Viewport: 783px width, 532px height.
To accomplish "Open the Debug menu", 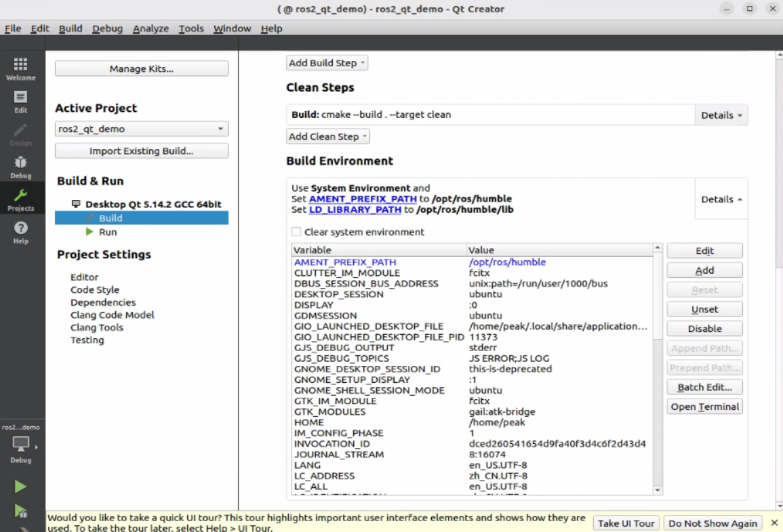I will pyautogui.click(x=107, y=28).
